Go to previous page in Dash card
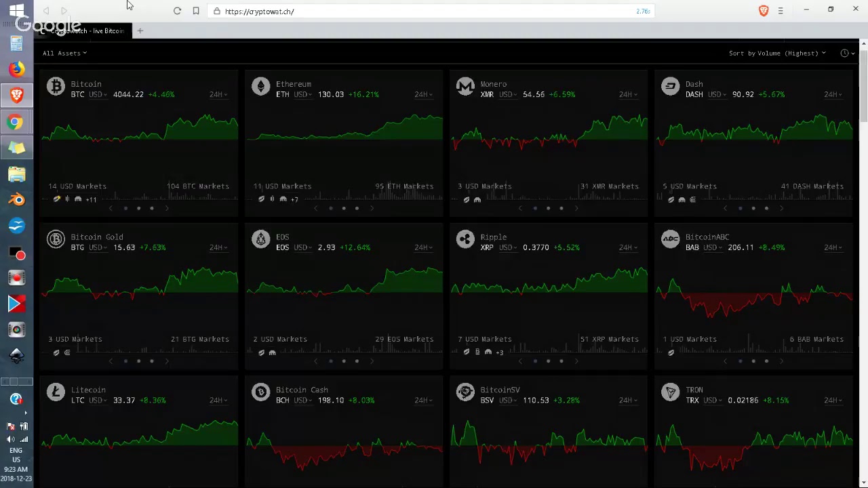This screenshot has height=488, width=868. coord(726,208)
